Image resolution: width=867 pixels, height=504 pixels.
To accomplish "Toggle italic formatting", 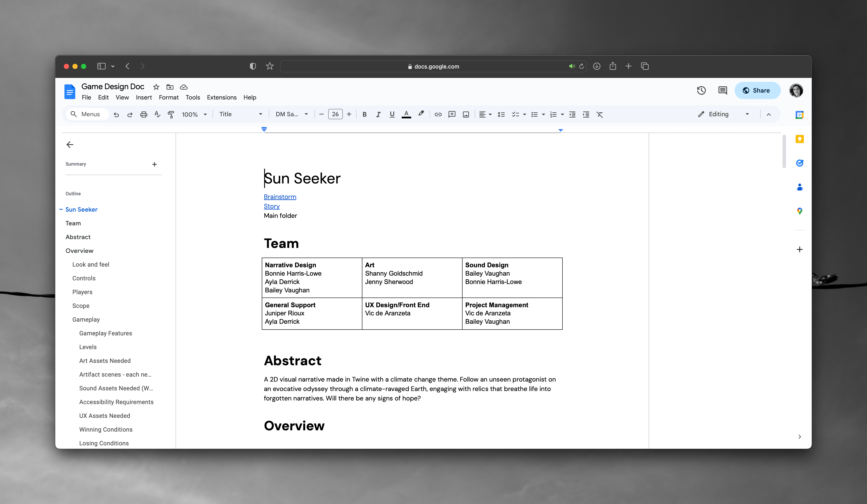I will point(378,114).
